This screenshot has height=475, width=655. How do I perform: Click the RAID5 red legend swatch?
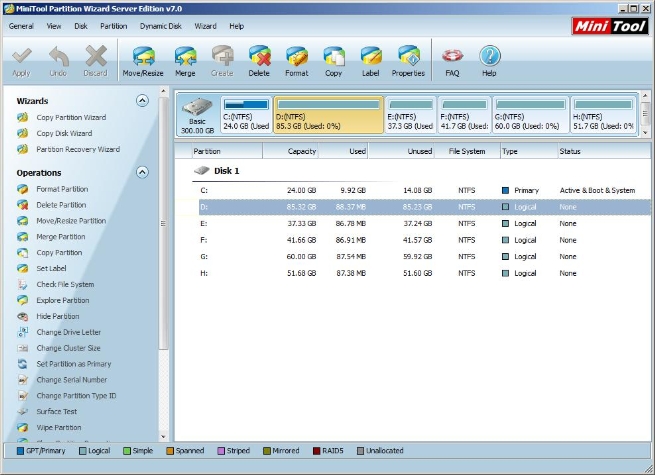tap(317, 451)
